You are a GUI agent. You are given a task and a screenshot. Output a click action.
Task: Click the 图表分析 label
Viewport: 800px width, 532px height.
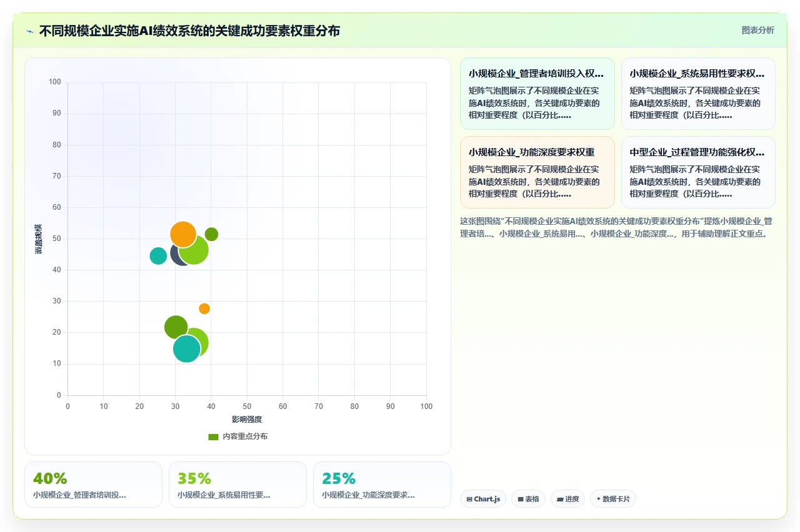[757, 30]
